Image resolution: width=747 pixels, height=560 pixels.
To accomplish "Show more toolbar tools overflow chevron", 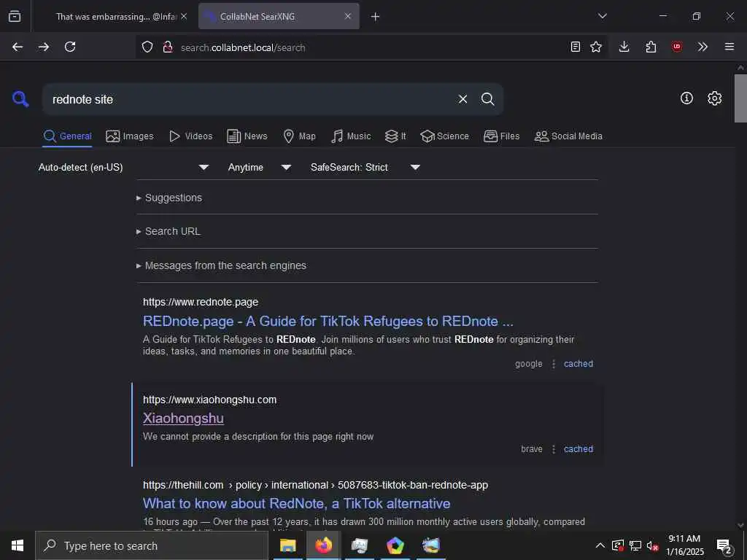I will [703, 47].
